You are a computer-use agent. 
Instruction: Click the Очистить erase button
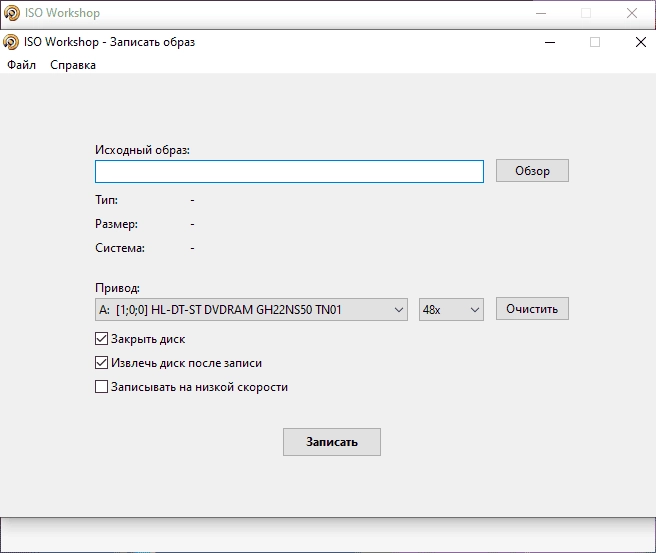pyautogui.click(x=532, y=309)
